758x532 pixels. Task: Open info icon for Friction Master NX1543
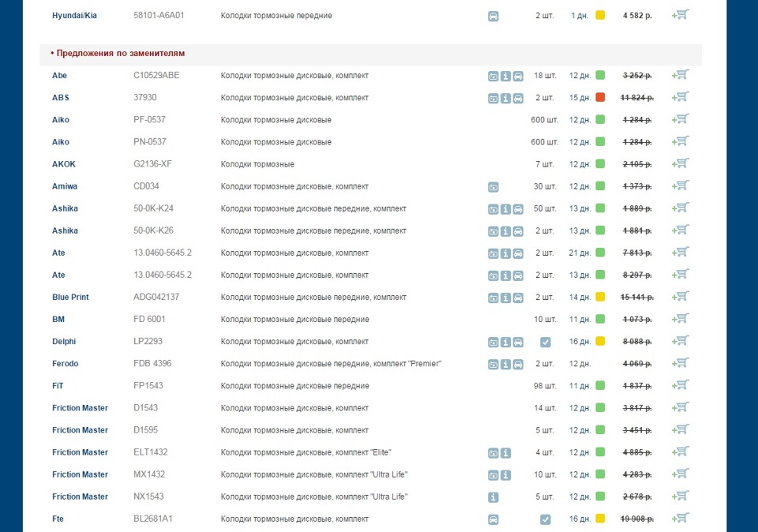coord(493,497)
